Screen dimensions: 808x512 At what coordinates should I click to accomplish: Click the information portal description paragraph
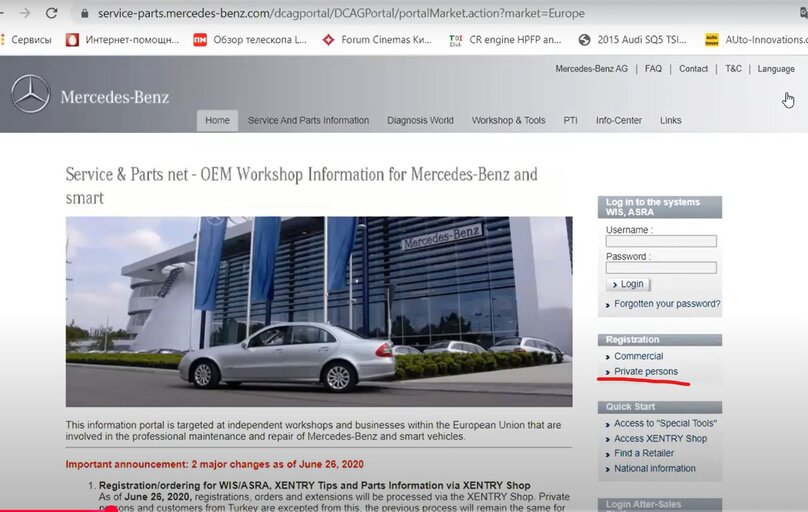tap(313, 431)
